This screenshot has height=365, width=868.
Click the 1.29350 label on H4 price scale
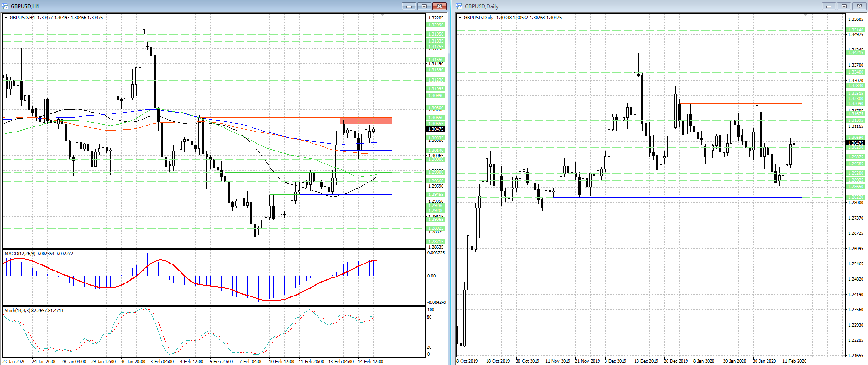coord(436,201)
